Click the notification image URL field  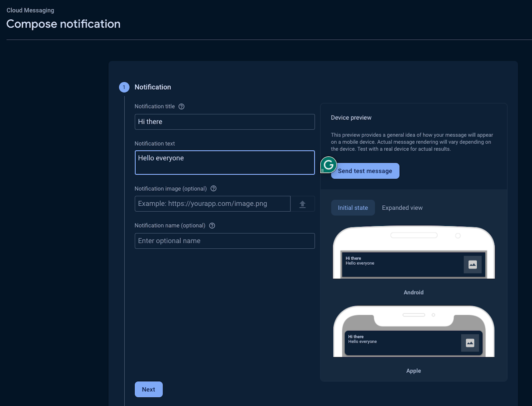tap(212, 204)
